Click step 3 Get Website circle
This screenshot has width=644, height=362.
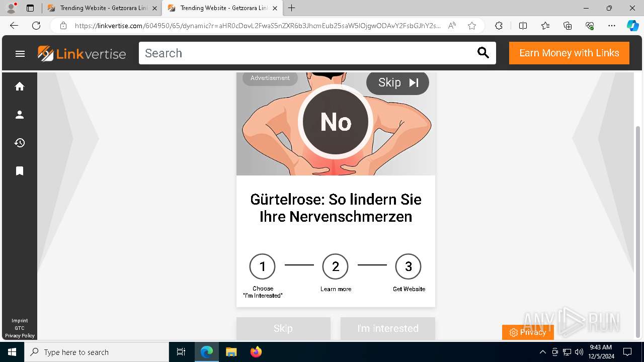point(409,266)
